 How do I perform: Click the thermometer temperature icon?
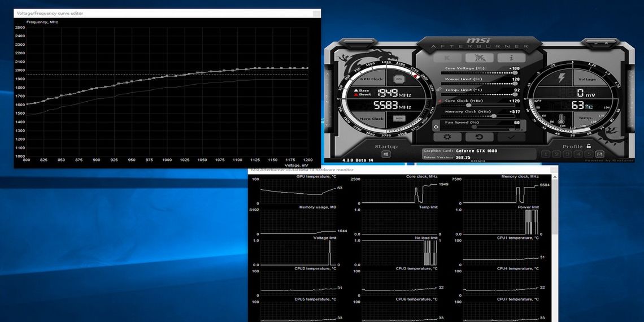pos(562,120)
